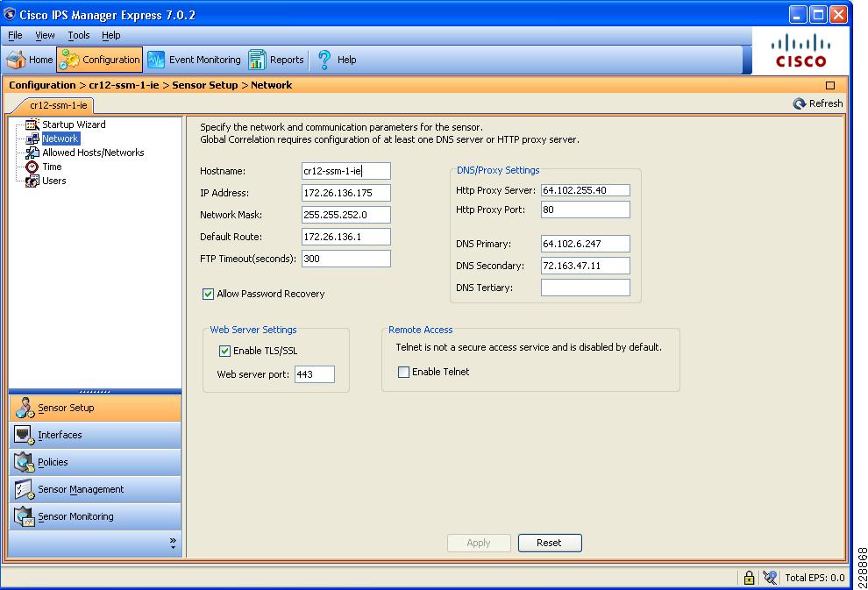Screen dimensions: 868x590
Task: Open Event Monitoring waveform icon
Action: pos(156,60)
